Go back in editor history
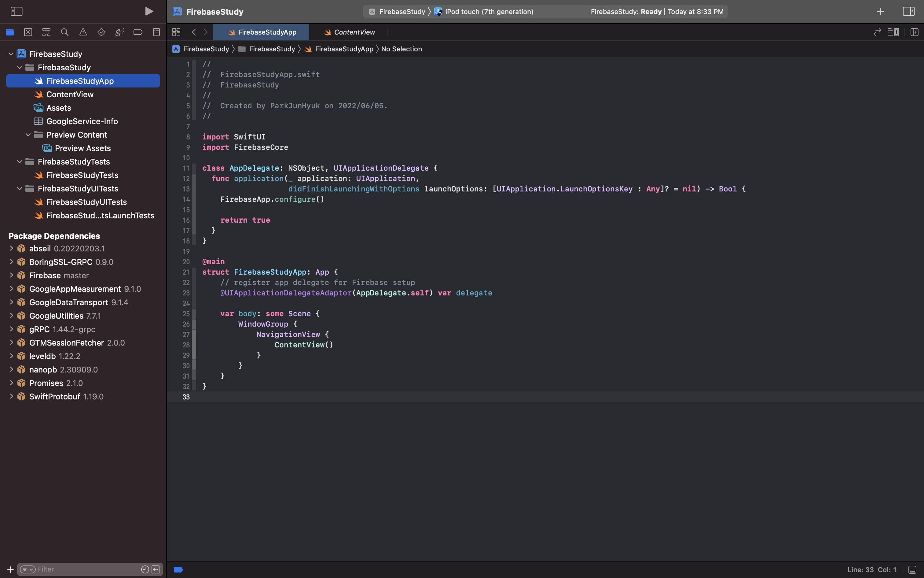This screenshot has height=578, width=924. click(194, 32)
